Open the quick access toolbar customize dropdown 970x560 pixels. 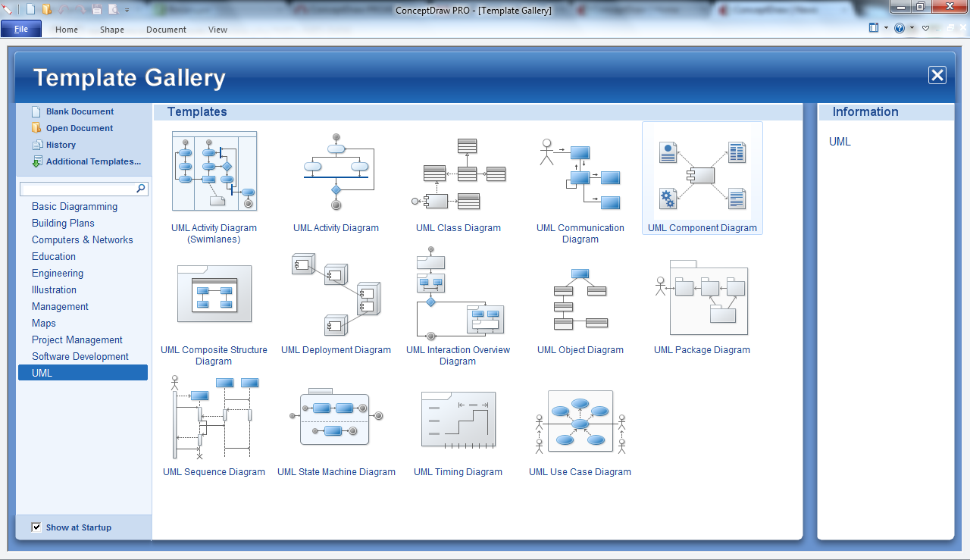click(127, 11)
